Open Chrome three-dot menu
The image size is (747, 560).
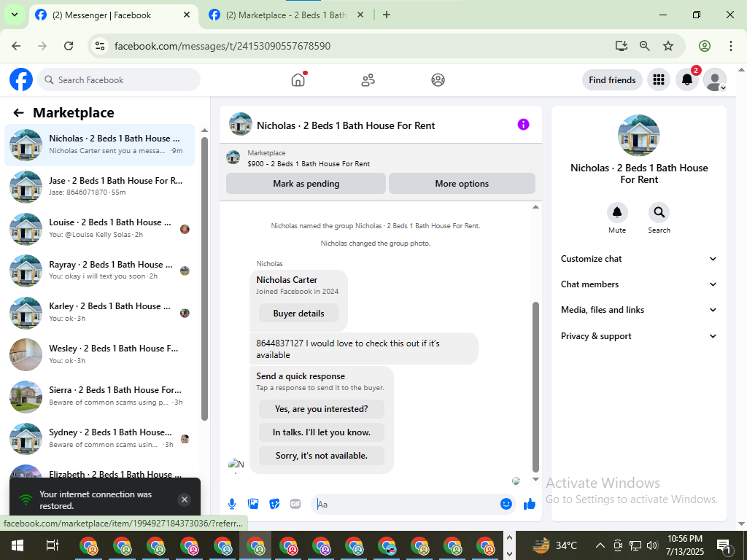point(730,46)
